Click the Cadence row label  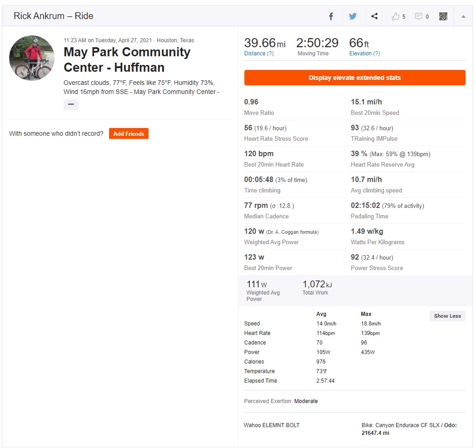pos(255,342)
